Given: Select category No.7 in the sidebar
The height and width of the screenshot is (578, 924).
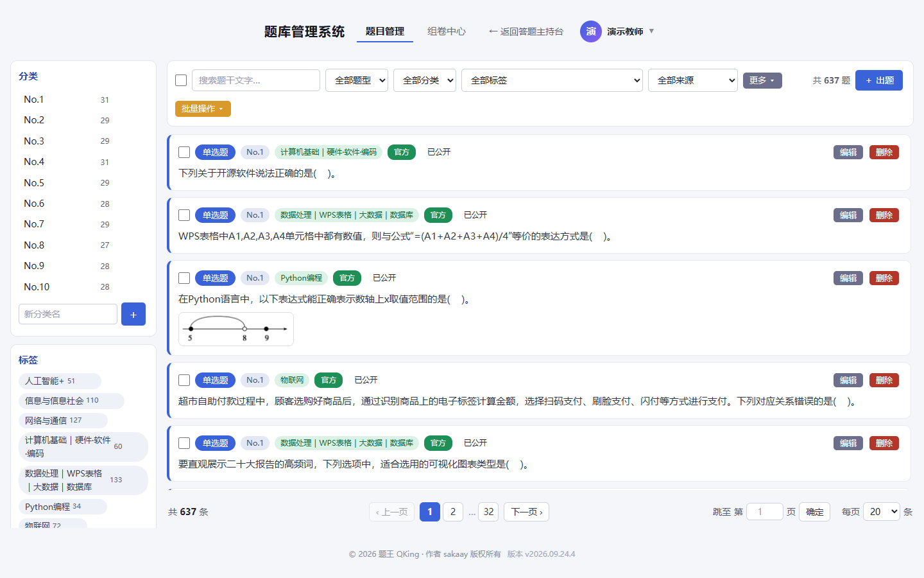Looking at the screenshot, I should [67, 224].
